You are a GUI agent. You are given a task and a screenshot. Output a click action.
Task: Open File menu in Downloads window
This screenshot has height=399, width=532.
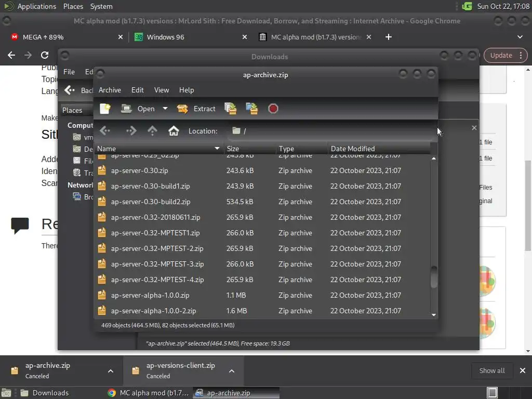69,72
